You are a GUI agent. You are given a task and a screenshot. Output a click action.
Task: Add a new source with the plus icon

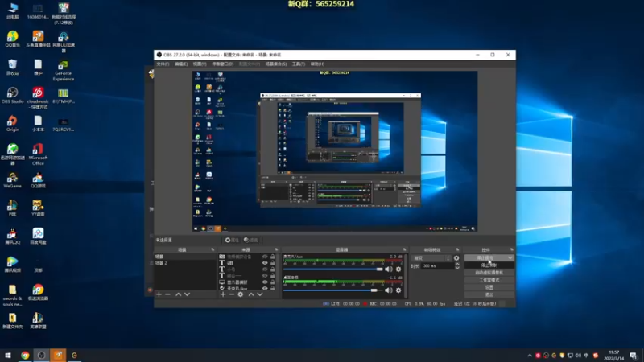pyautogui.click(x=223, y=294)
